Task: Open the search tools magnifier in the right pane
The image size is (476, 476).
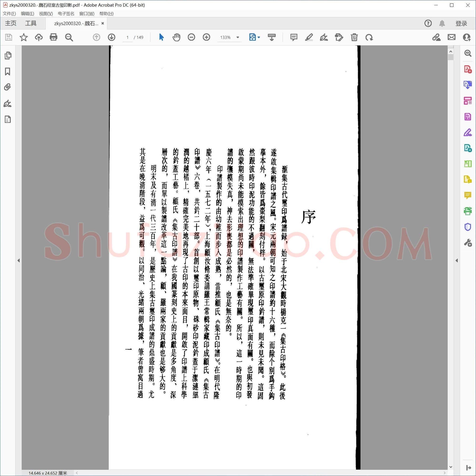Action: pyautogui.click(x=468, y=53)
